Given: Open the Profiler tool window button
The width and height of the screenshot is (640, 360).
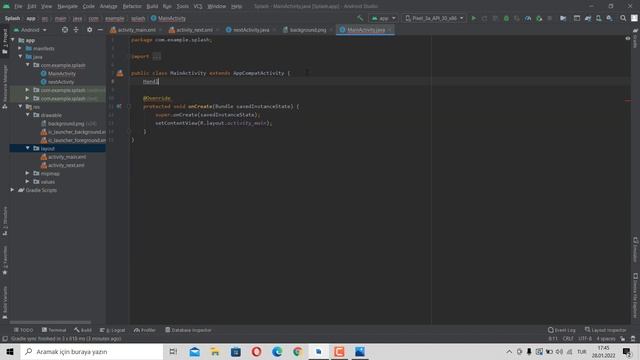Looking at the screenshot, I should pyautogui.click(x=145, y=330).
